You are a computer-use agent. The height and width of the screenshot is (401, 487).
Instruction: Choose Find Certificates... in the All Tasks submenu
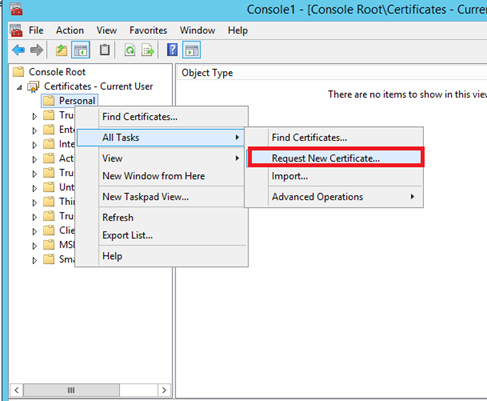click(335, 137)
